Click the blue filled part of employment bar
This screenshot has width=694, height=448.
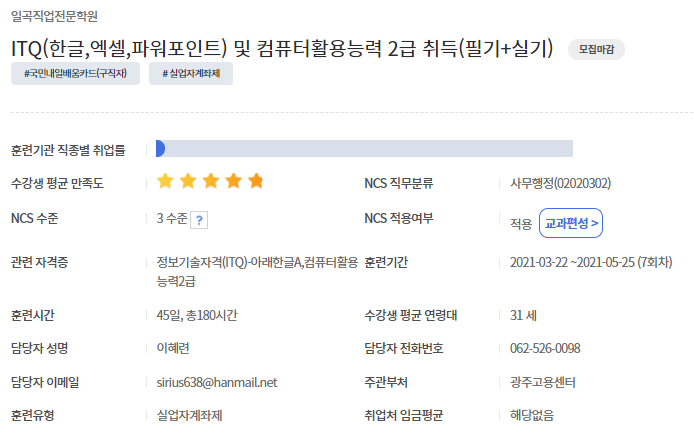pyautogui.click(x=160, y=148)
